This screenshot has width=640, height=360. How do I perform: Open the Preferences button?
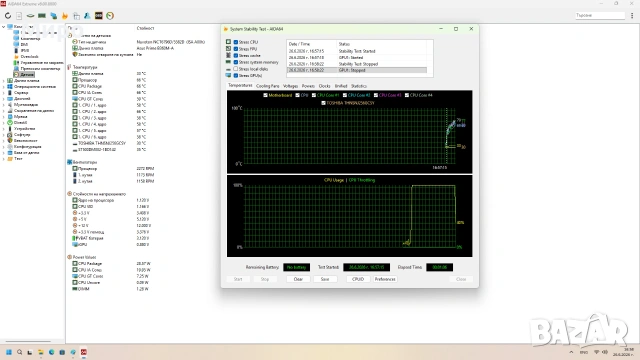(x=385, y=279)
